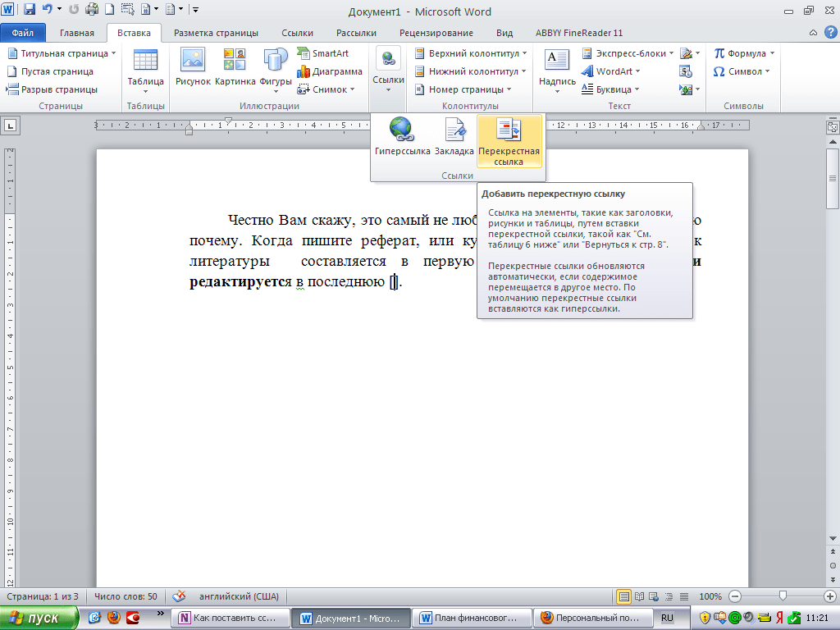The width and height of the screenshot is (840, 630).
Task: Click the zoom slider handle
Action: coord(783,596)
